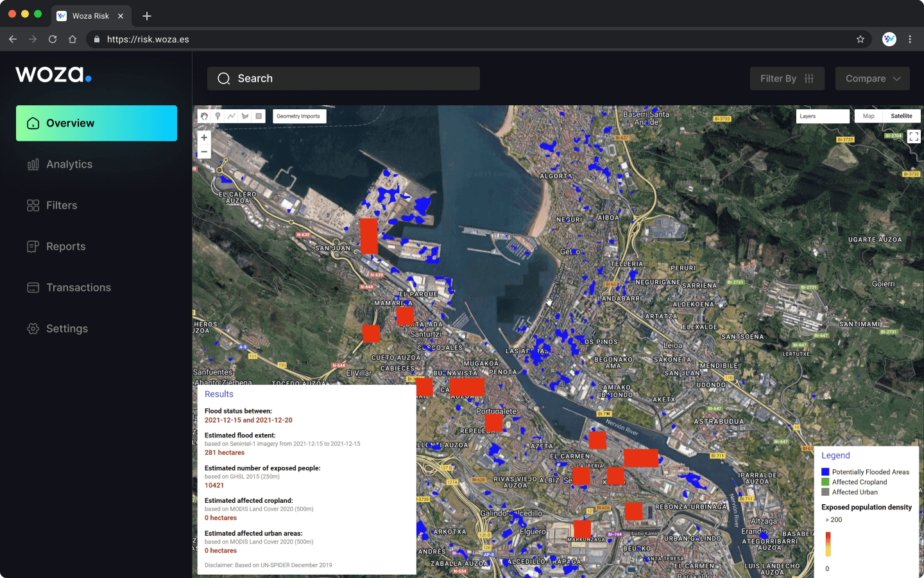Switch basemap to Satellite view
This screenshot has height=578, width=924.
pos(901,116)
